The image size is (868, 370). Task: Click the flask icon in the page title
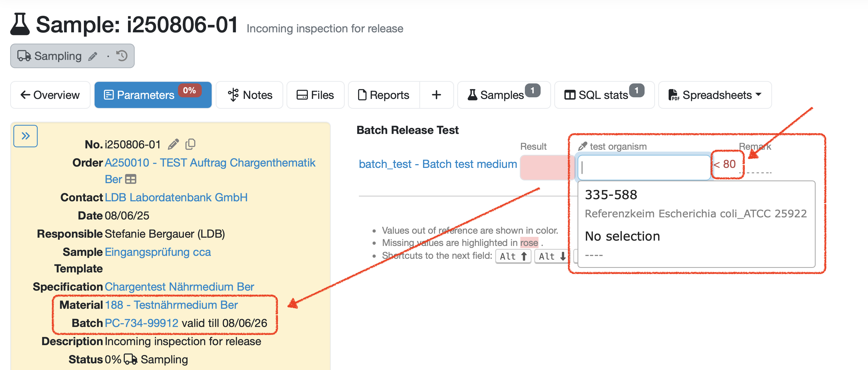[x=20, y=24]
